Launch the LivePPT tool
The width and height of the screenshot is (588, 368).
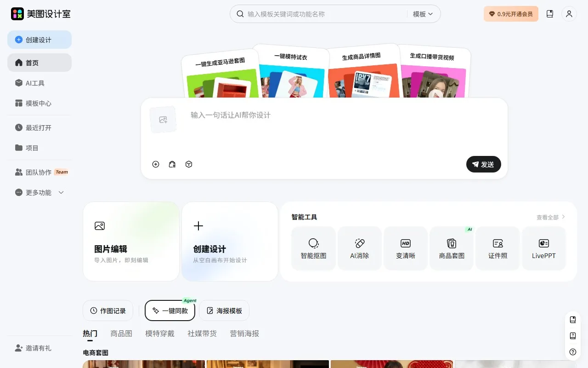coord(543,247)
